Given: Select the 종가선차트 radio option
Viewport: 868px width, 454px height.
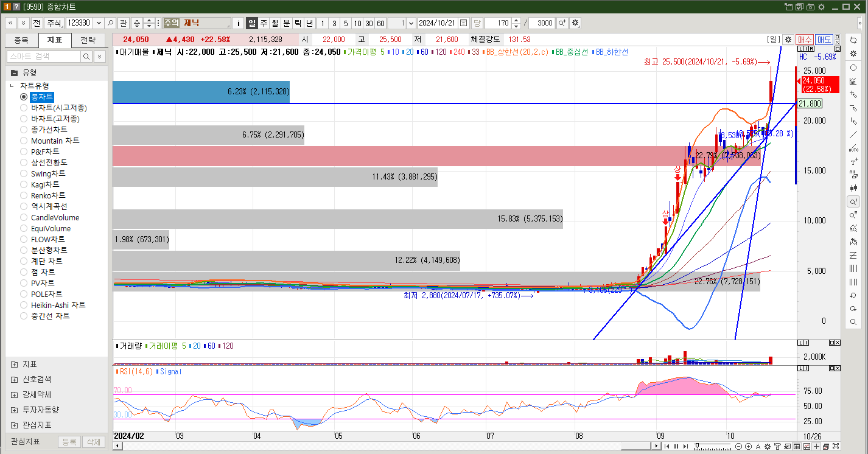Looking at the screenshot, I should click(24, 130).
